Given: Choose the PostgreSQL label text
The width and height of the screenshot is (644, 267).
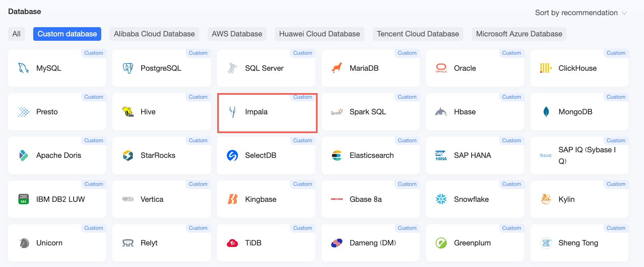Looking at the screenshot, I should click(161, 68).
